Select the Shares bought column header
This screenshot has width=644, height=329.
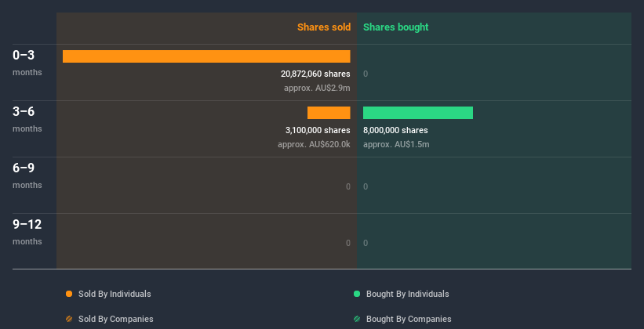pos(395,27)
